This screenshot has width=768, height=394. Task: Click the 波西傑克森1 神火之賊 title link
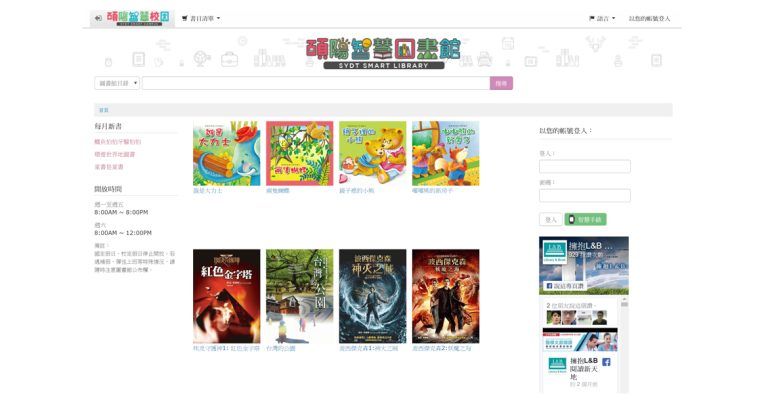(x=369, y=348)
